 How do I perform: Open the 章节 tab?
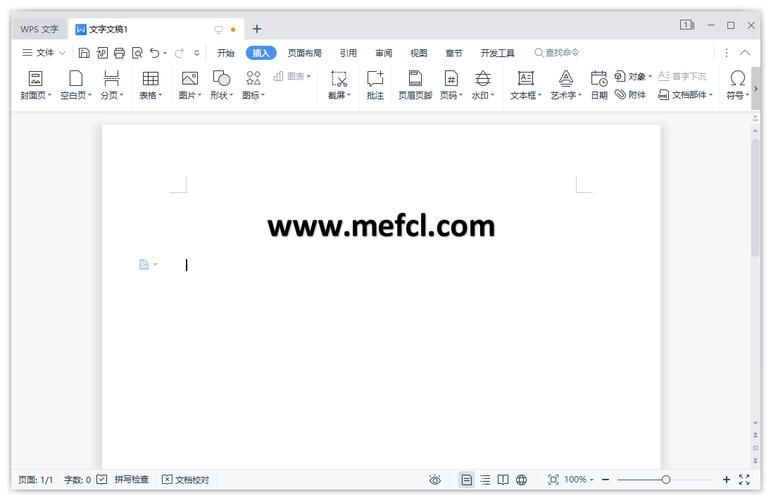point(453,53)
